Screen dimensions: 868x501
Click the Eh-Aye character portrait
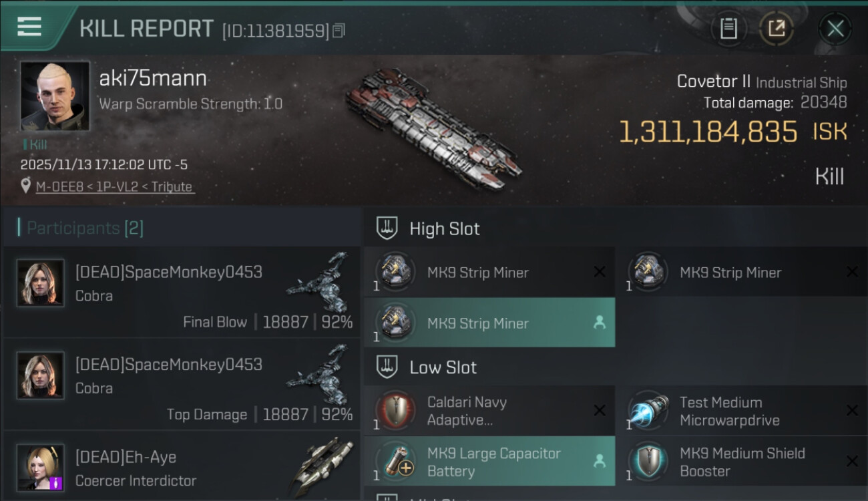[41, 468]
